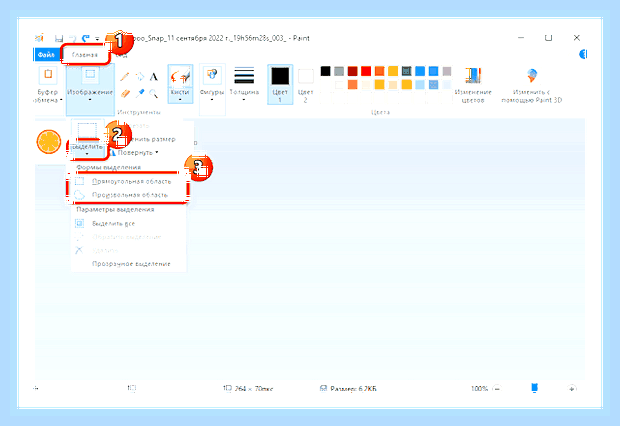Select Цвет 1 foreground color button

[280, 85]
